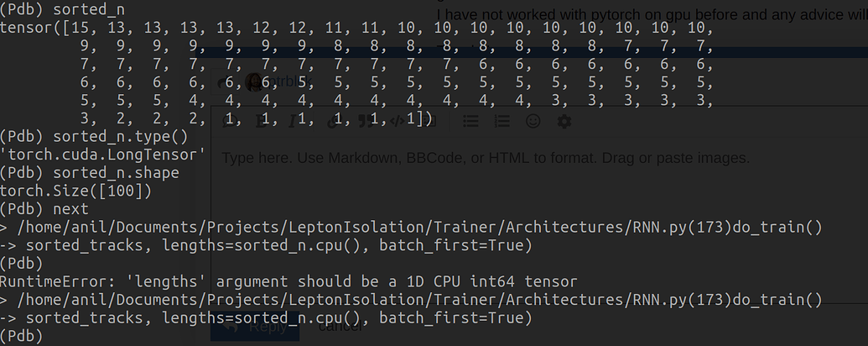Click the torch.Size([100]) output line

pyautogui.click(x=75, y=191)
